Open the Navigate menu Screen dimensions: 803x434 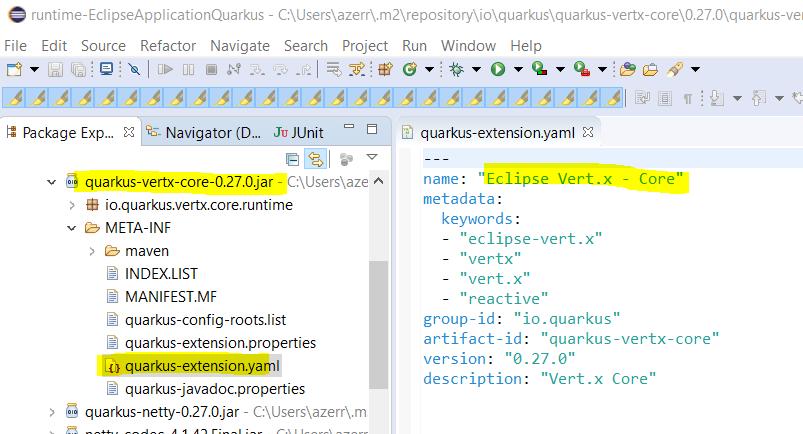coord(240,46)
